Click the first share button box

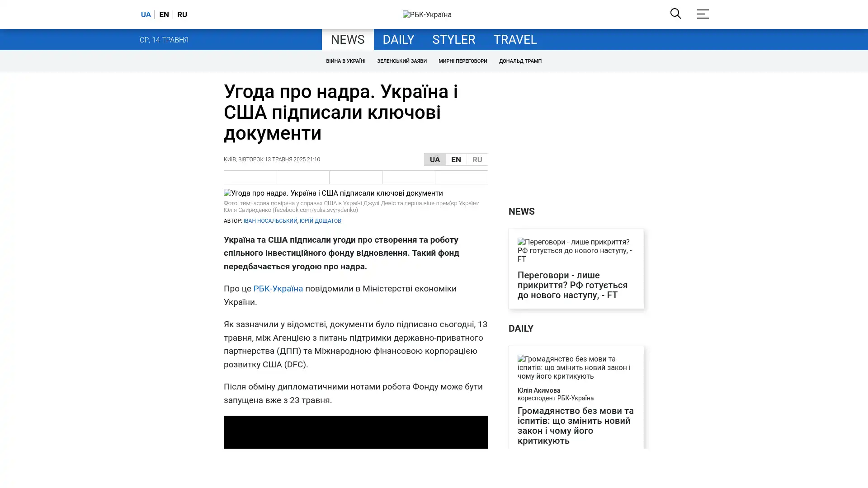250,177
